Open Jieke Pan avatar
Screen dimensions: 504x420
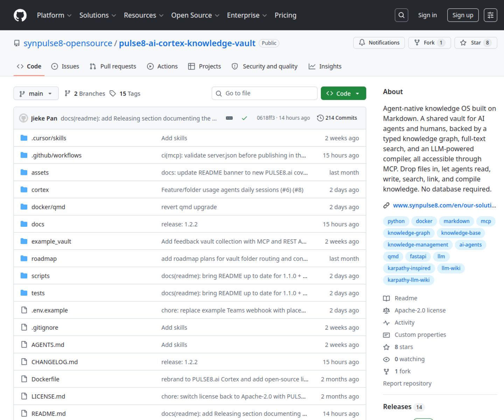(23, 118)
